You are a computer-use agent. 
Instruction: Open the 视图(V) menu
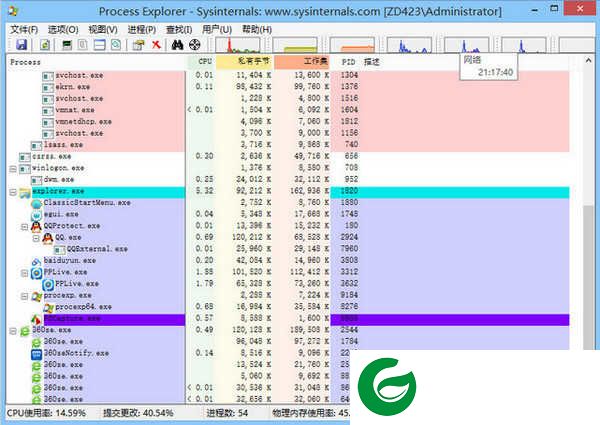pyautogui.click(x=103, y=29)
